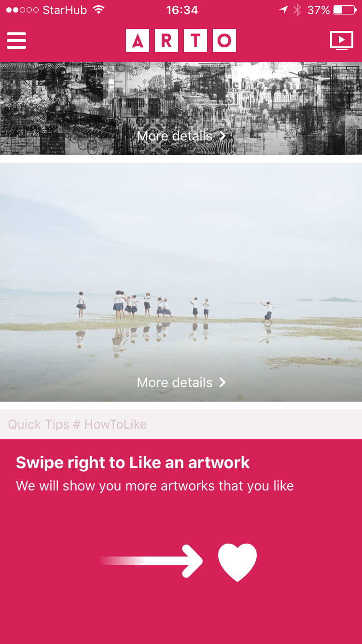Tap the white right arrow graphic
The image size is (362, 644).
(151, 561)
